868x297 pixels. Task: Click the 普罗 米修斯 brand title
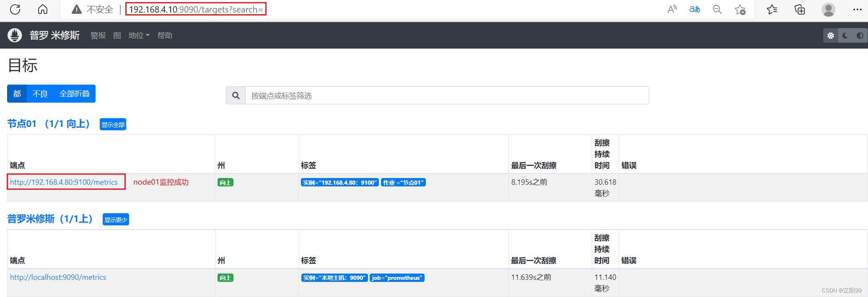[x=54, y=35]
